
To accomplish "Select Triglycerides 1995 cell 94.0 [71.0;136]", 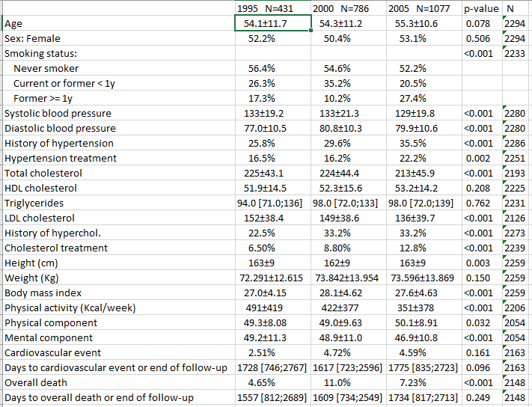I will coord(273,203).
